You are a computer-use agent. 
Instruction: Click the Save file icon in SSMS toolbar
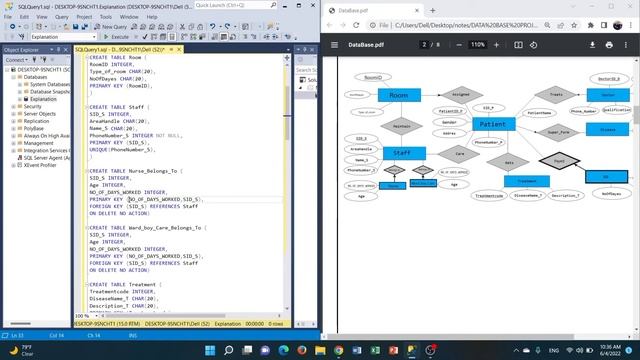tap(76, 27)
